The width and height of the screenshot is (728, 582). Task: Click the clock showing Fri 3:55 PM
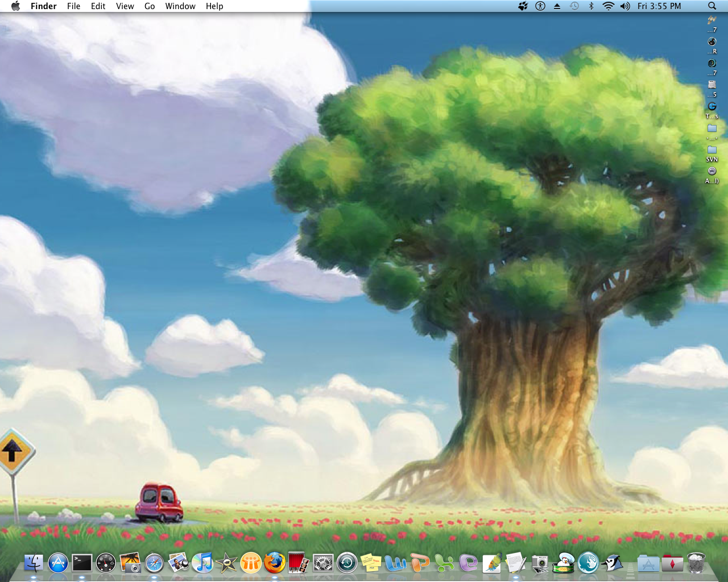(x=659, y=6)
